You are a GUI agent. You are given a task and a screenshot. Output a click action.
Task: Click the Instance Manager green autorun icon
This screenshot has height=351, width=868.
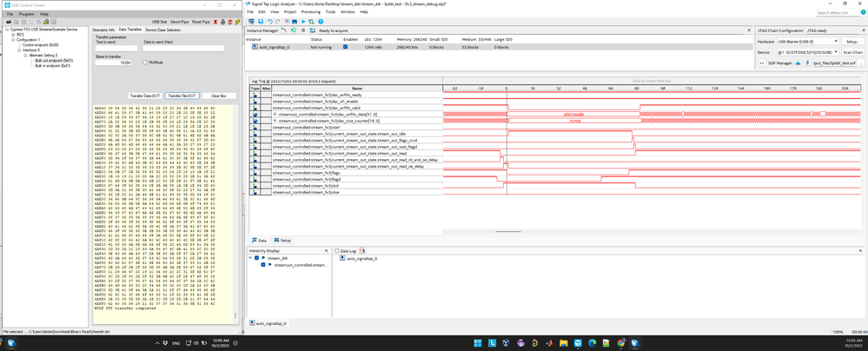(x=294, y=30)
